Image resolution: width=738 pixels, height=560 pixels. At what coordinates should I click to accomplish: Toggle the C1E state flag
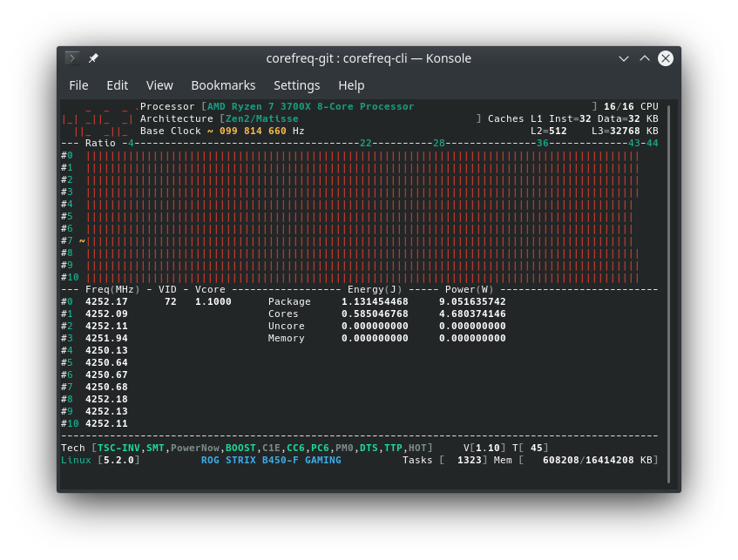(x=270, y=448)
